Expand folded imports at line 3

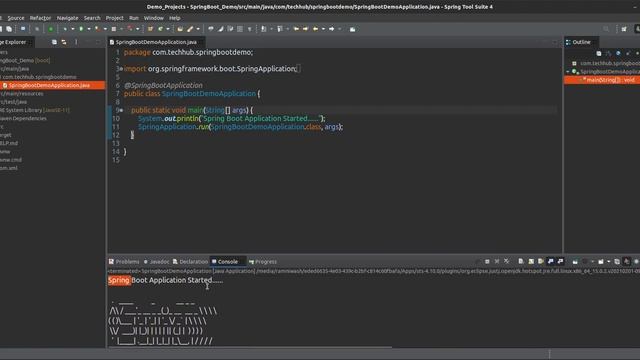[x=121, y=69]
